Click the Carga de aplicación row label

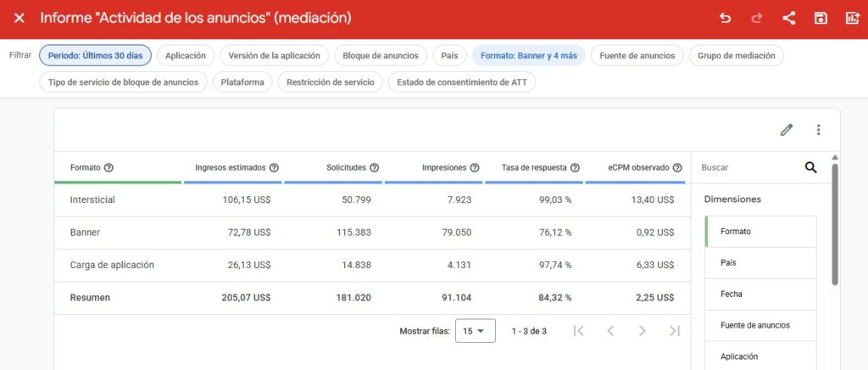112,265
